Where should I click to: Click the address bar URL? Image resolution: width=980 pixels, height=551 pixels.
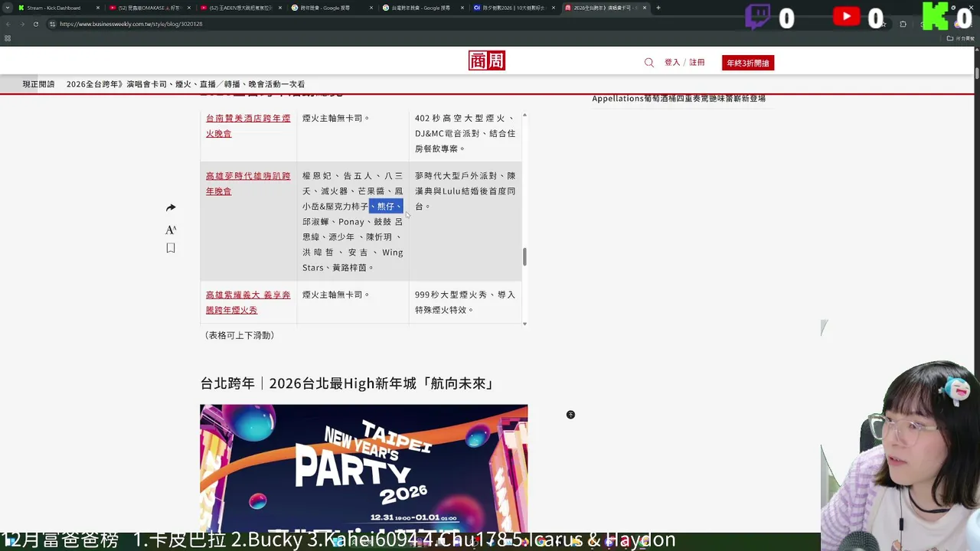coord(131,24)
